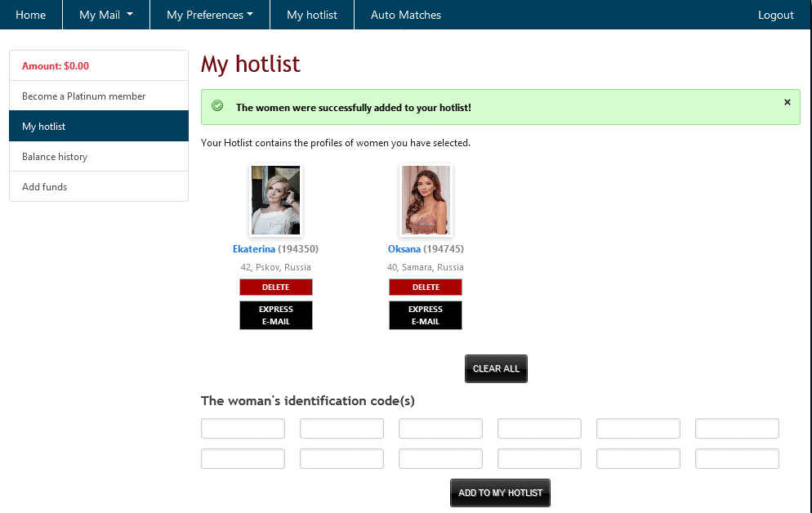Open My hotlist from the top navigation
The image size is (812, 513).
pos(312,15)
